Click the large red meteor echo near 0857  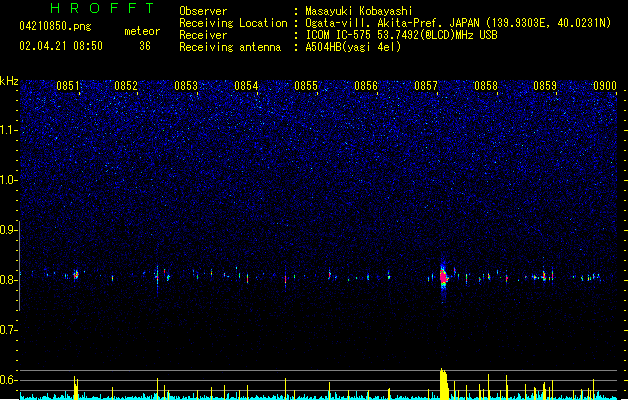[x=443, y=277]
